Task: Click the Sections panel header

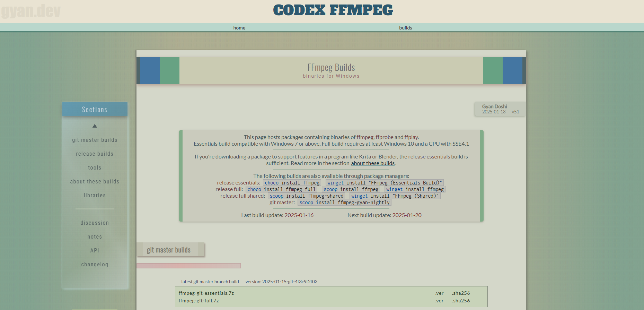Action: 95,109
